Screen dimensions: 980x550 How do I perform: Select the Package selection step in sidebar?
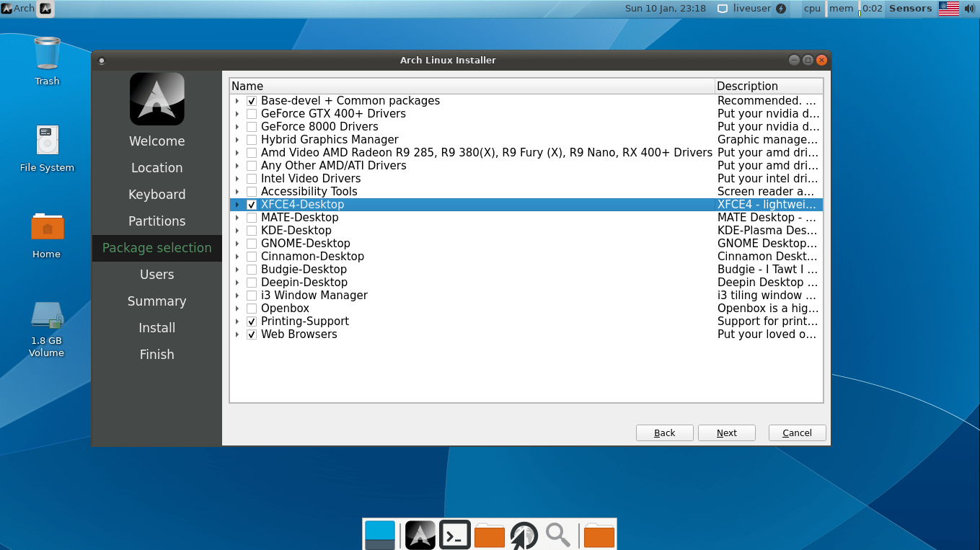(156, 248)
